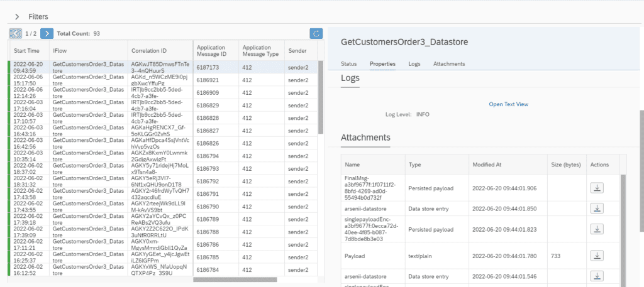Select message row with ID 6186785
The height and width of the screenshot is (287, 644).
[163, 257]
